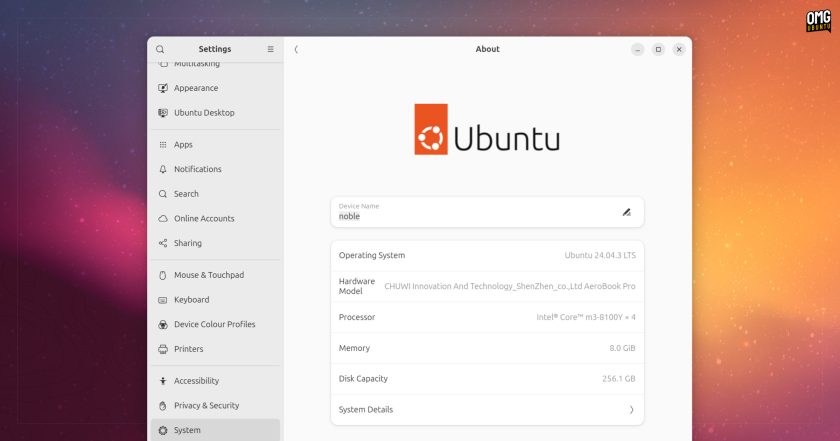840x441 pixels.
Task: Click the Memory label
Action: [354, 348]
